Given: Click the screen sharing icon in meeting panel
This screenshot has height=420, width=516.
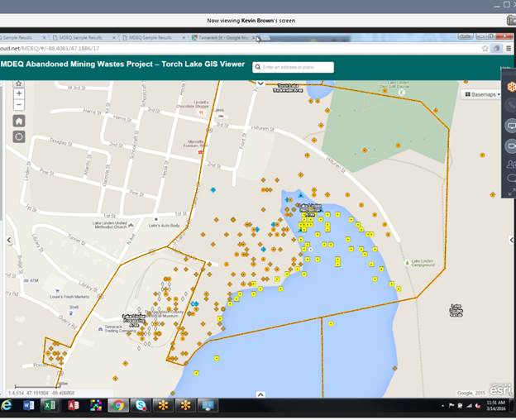Looking at the screenshot, I should 512,126.
